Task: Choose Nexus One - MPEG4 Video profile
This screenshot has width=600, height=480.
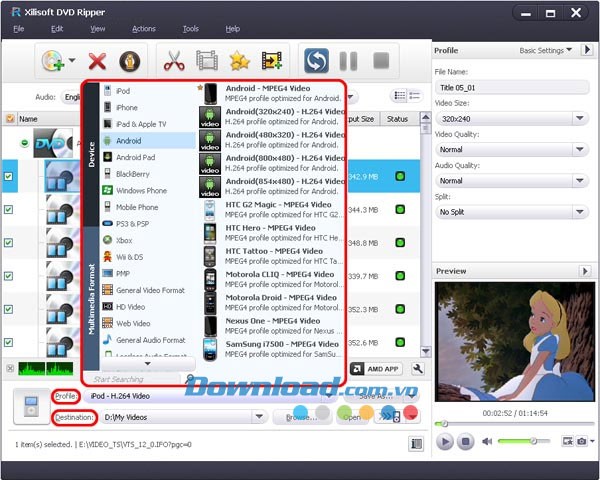Action: pos(272,326)
